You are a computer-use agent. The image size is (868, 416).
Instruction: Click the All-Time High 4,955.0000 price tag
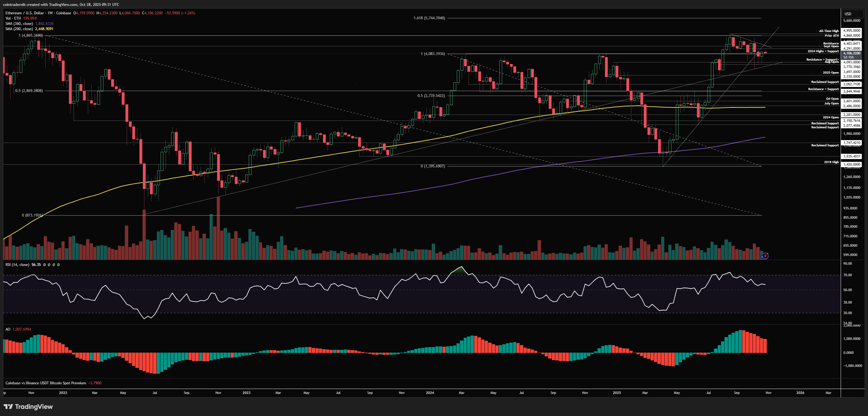point(852,30)
